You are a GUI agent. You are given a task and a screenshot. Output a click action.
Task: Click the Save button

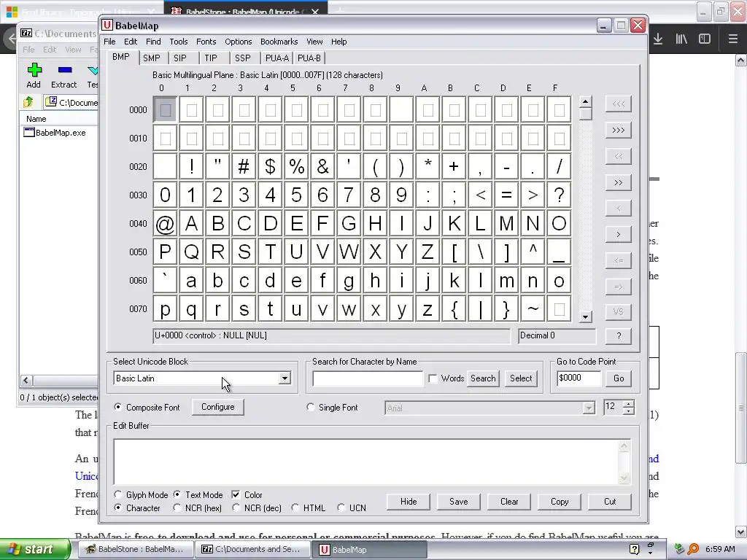458,502
